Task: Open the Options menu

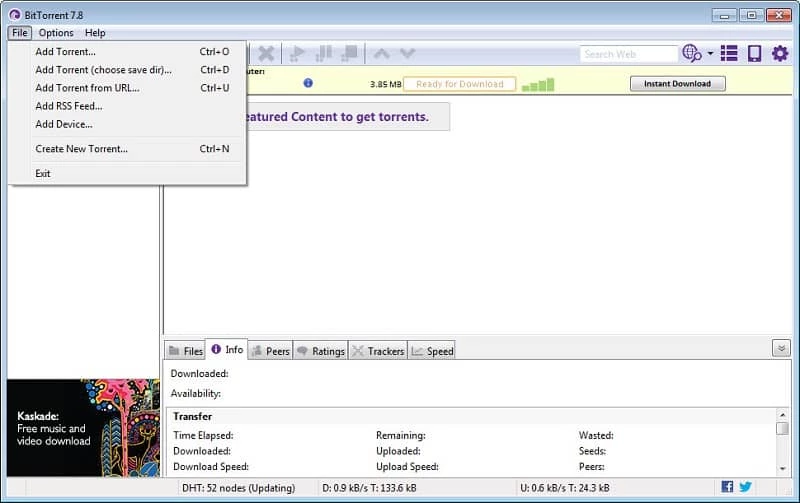Action: point(56,33)
